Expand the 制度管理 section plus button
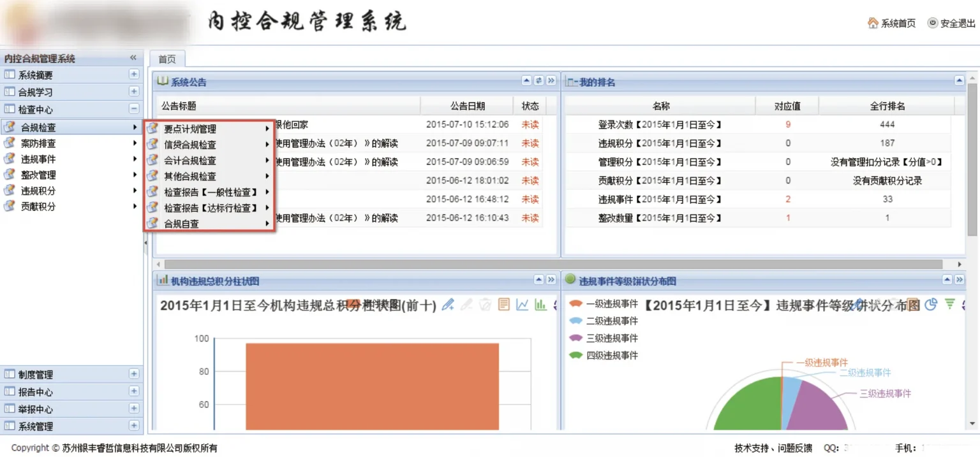 (133, 374)
